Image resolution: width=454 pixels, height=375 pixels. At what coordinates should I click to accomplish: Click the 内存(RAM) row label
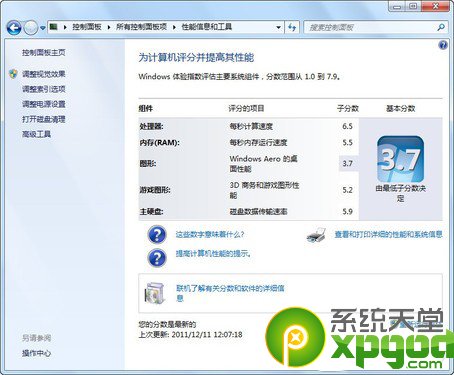coord(159,143)
